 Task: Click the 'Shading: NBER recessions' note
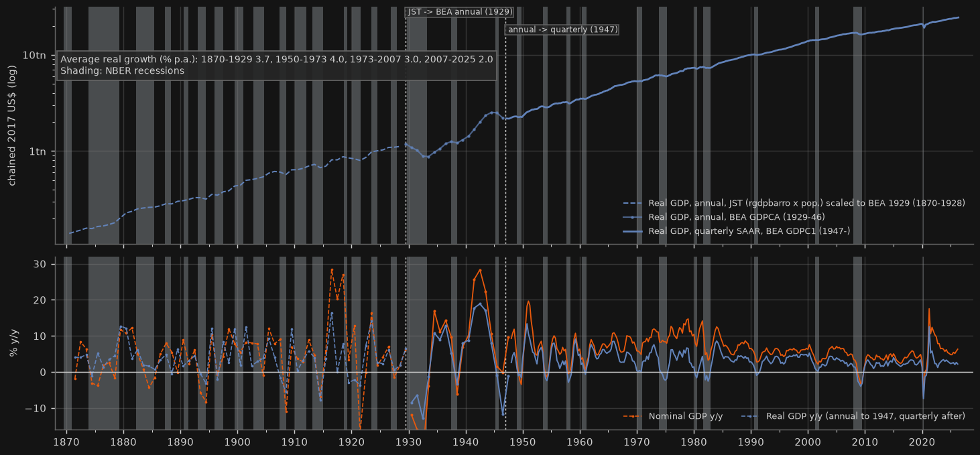(122, 70)
